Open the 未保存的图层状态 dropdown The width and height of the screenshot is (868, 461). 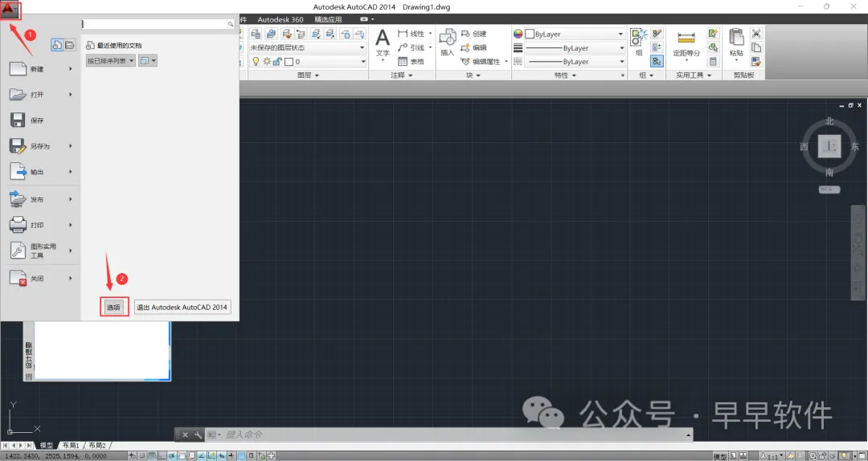pos(307,47)
